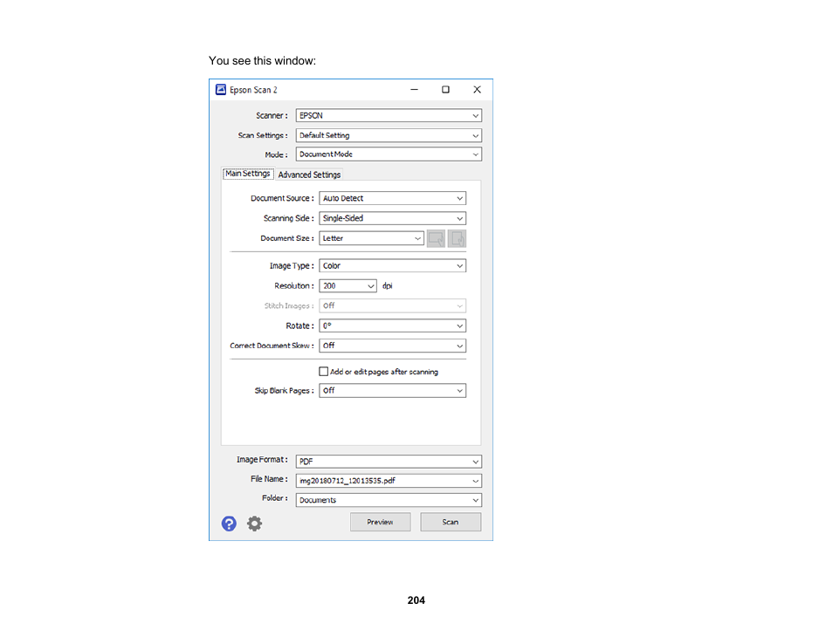Click the Epson Scan 2 window title text
The width and height of the screenshot is (833, 644).
point(253,90)
